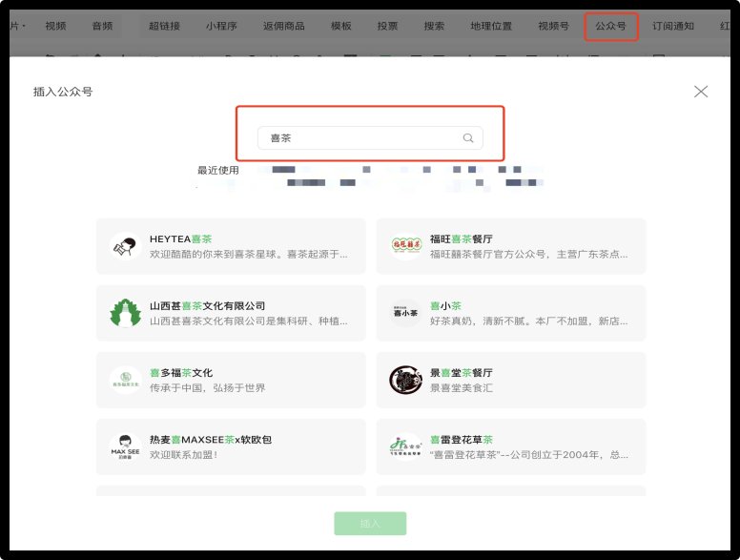Click the search magnifier icon
Viewport: 740px width, 560px height.
click(x=467, y=138)
